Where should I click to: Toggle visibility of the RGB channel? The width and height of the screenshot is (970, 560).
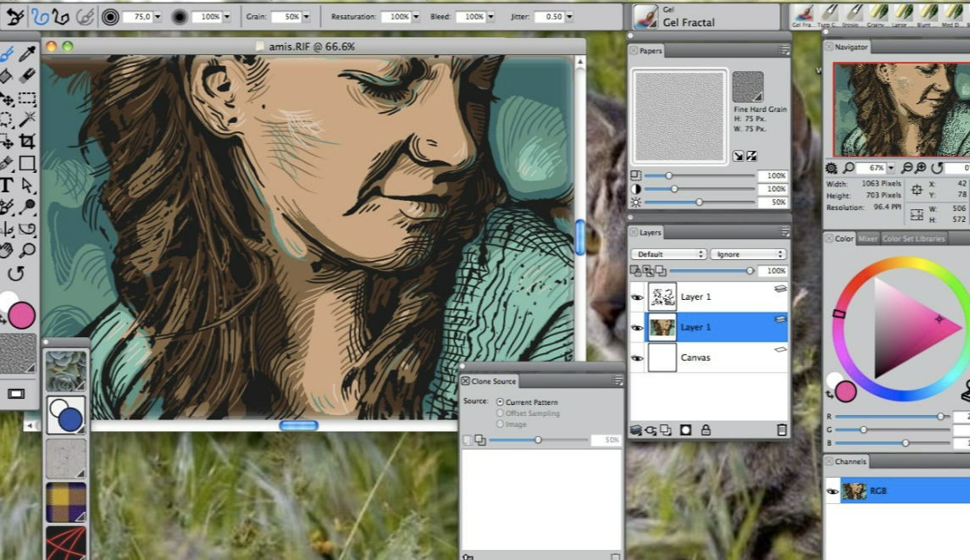pos(832,491)
